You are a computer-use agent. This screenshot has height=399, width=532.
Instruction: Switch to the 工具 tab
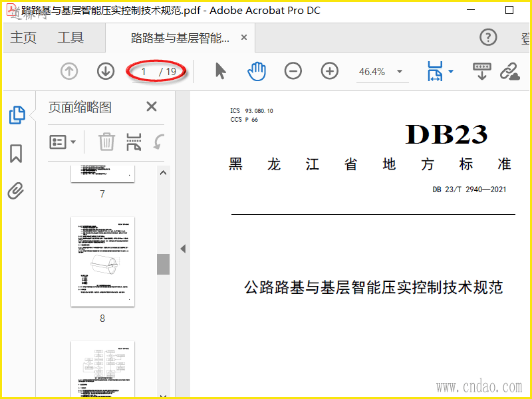tap(70, 37)
